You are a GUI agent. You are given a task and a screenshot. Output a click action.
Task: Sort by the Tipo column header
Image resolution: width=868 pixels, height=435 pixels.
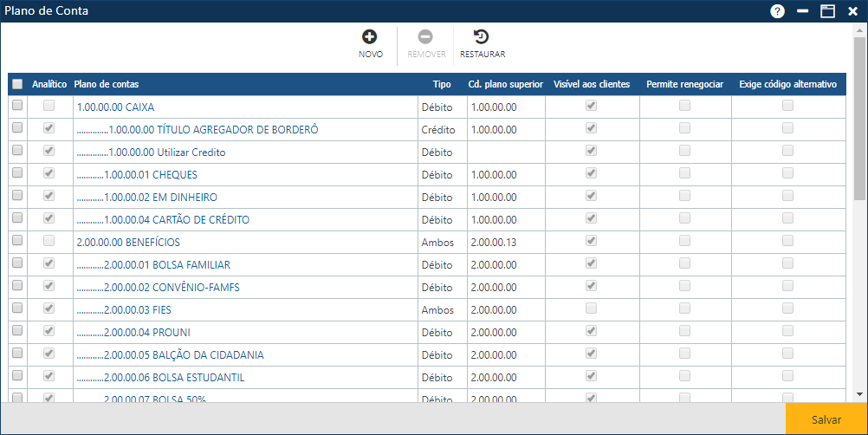click(x=442, y=84)
